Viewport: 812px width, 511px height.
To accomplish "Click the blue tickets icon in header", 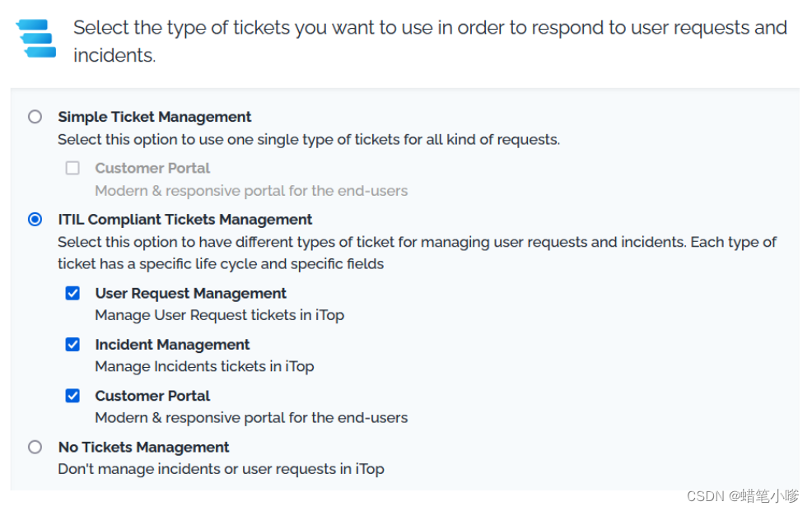I will tap(37, 39).
